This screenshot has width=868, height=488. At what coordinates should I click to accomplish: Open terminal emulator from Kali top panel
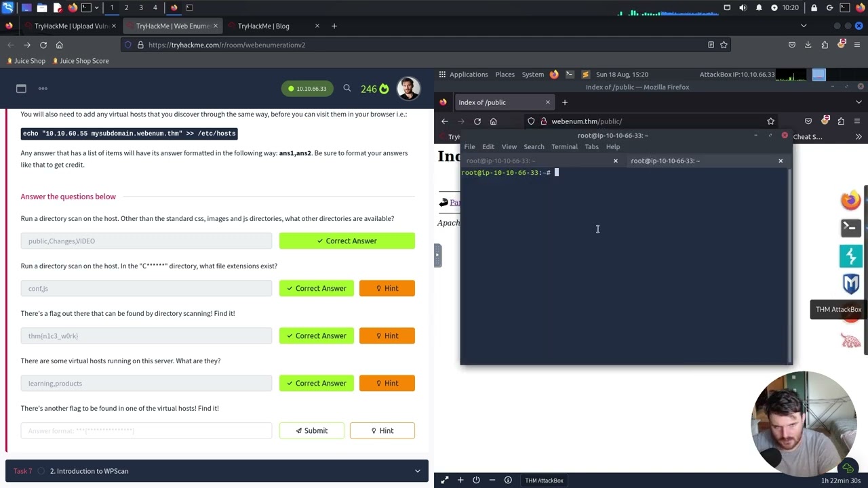[x=86, y=7]
